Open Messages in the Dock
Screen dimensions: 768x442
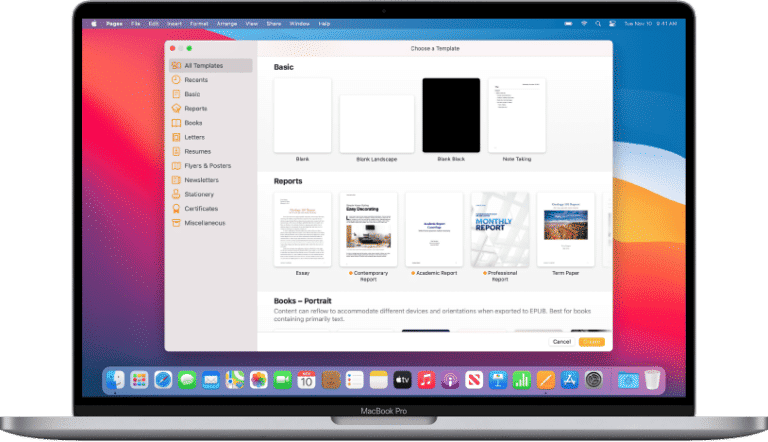tap(187, 380)
